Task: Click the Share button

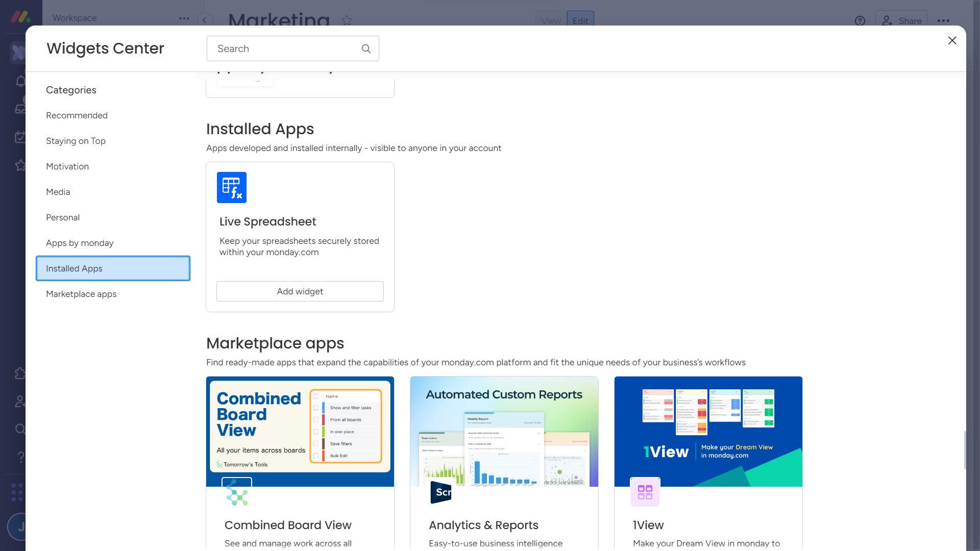Action: (902, 21)
